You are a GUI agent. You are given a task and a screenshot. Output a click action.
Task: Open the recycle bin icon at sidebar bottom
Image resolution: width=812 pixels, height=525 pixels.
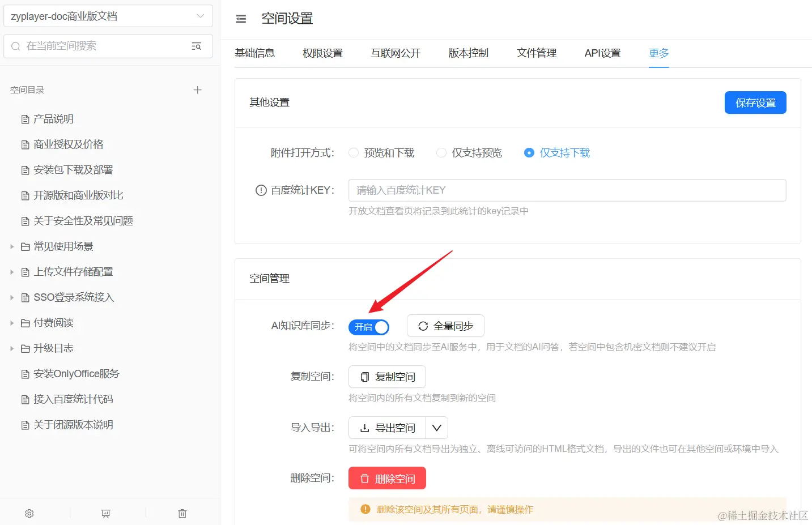pyautogui.click(x=182, y=513)
